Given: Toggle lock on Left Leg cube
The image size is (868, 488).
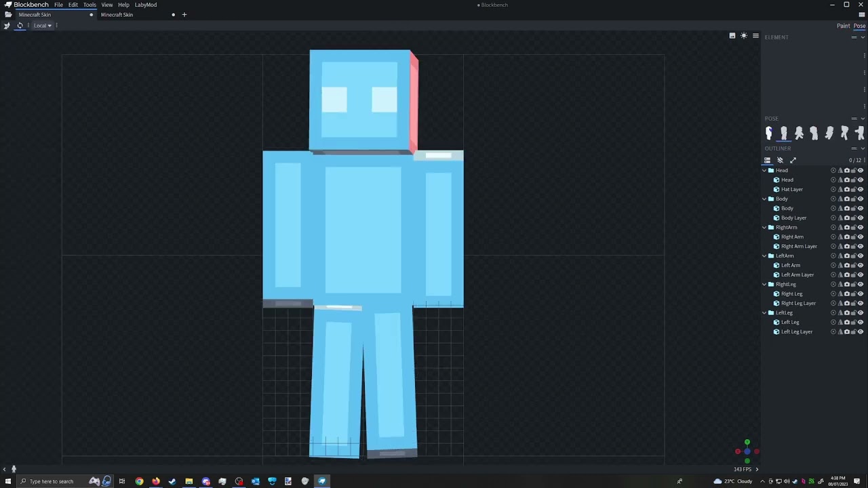Looking at the screenshot, I should 854,323.
